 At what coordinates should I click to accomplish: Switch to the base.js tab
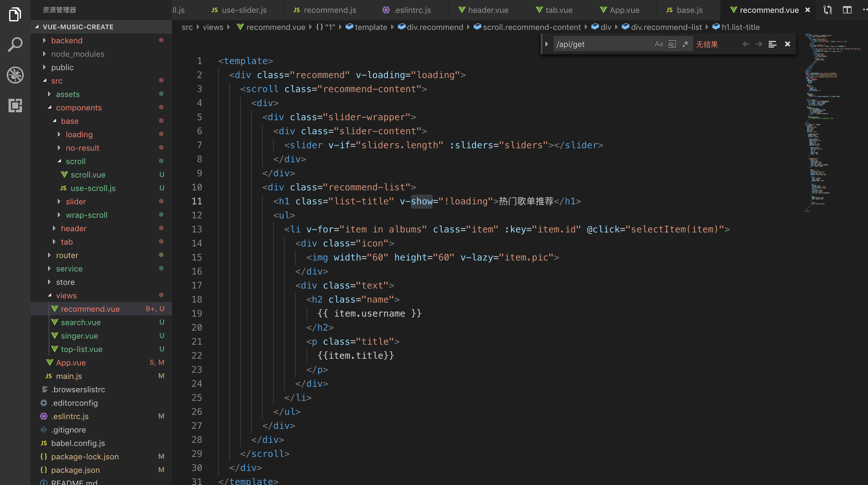689,10
